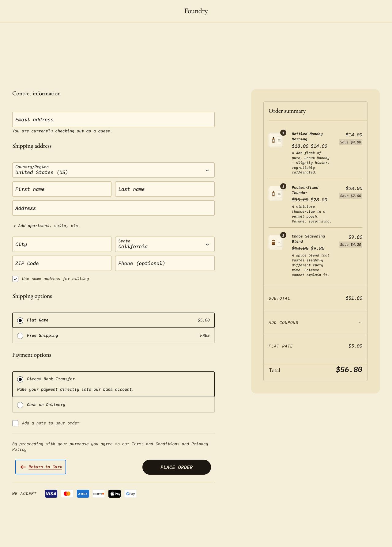Click the Discover card icon

[99, 494]
